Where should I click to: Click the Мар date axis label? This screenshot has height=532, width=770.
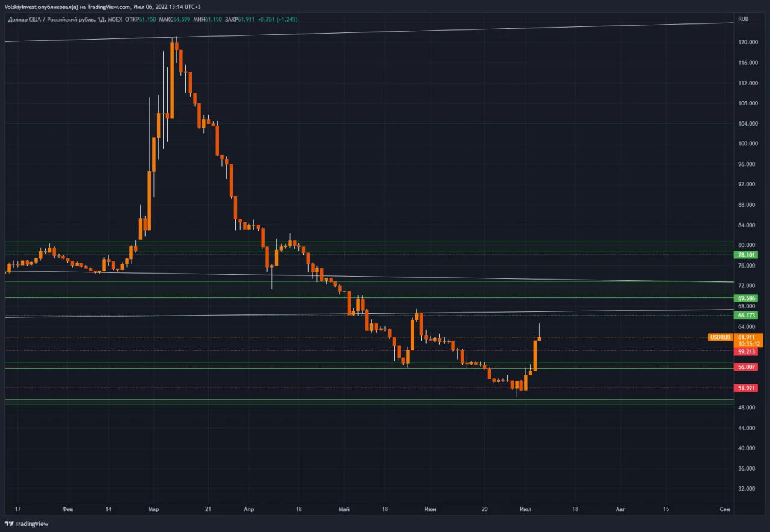[x=154, y=509]
